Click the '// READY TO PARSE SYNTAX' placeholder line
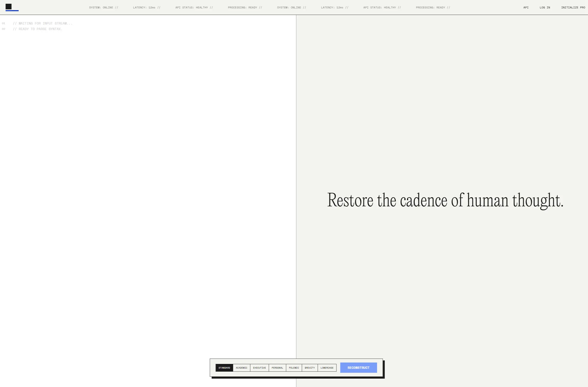This screenshot has width=588, height=387. [38, 29]
